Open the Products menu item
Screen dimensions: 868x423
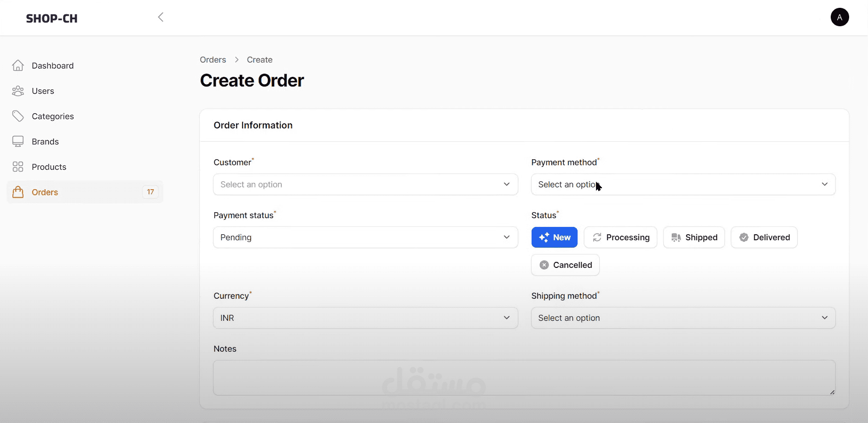tap(49, 167)
